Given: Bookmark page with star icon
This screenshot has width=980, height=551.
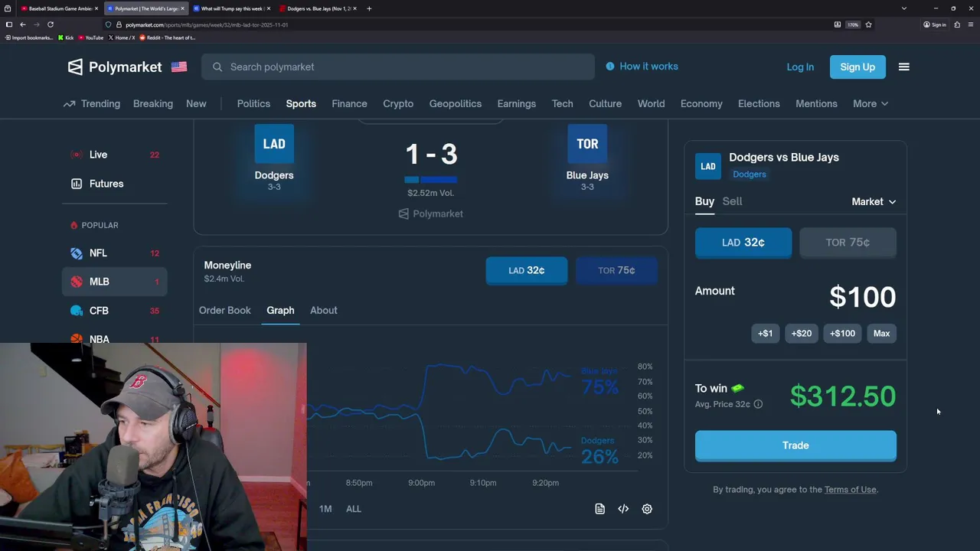Looking at the screenshot, I should [x=868, y=24].
